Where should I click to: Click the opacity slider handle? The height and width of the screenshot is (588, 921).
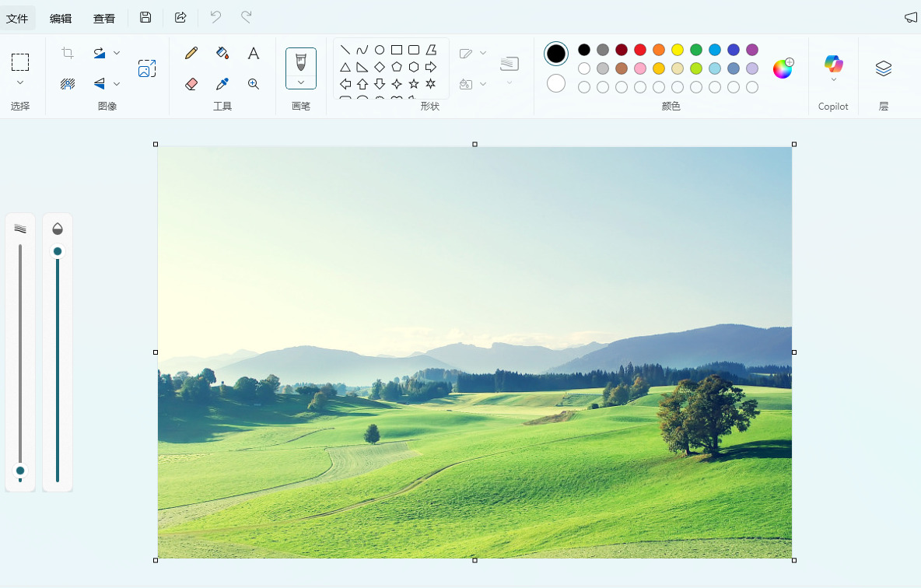click(x=58, y=251)
